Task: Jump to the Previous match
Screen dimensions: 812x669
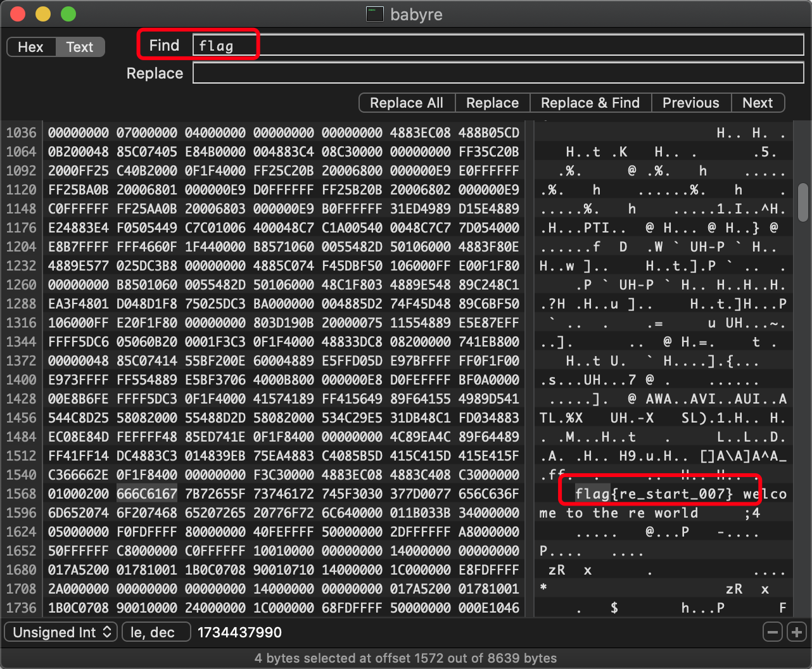Action: pyautogui.click(x=691, y=103)
